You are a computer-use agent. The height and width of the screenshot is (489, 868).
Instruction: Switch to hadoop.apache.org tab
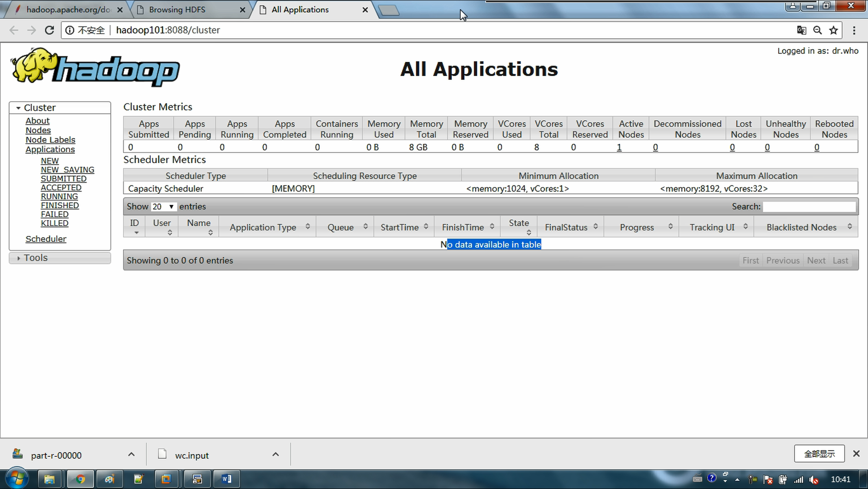coord(67,10)
